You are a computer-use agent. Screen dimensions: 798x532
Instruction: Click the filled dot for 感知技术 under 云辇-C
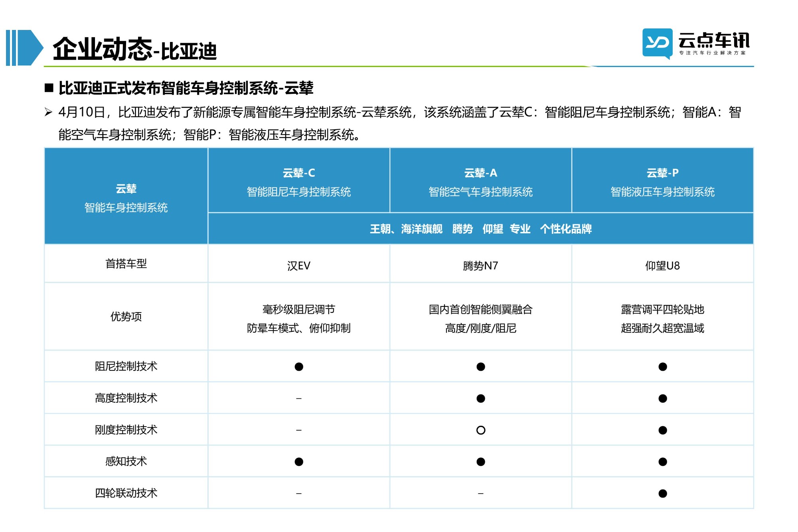[x=299, y=462]
